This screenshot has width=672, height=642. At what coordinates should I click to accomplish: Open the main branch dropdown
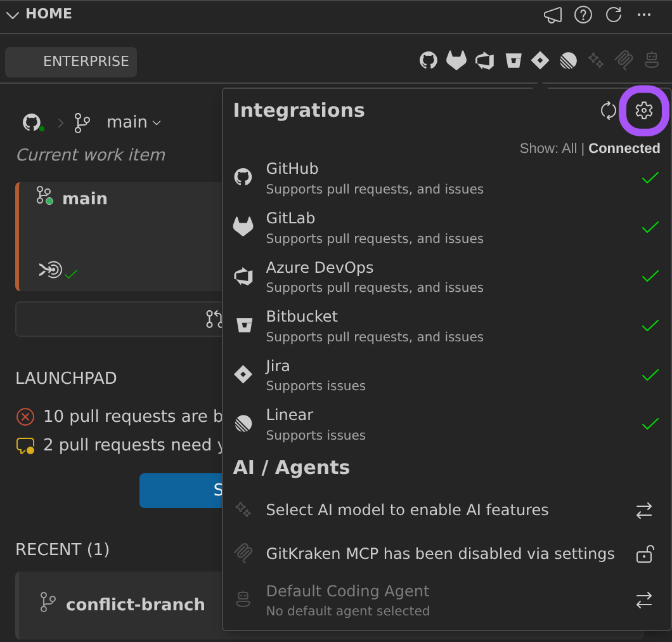pyautogui.click(x=134, y=122)
